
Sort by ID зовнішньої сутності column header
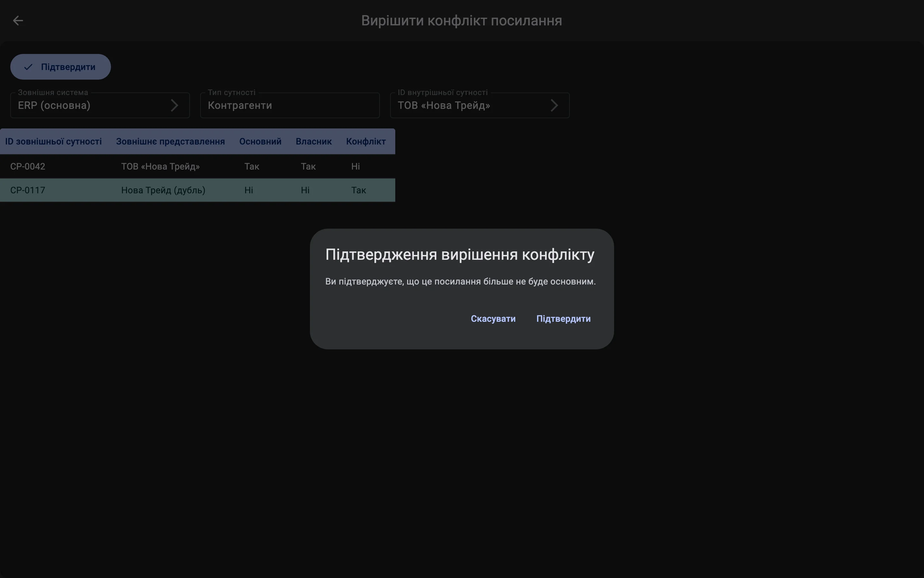coord(54,142)
